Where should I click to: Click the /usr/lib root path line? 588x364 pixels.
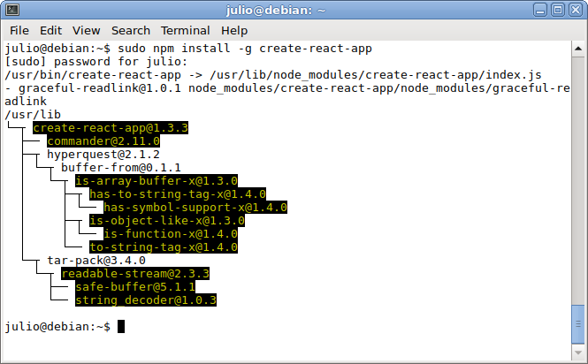click(33, 115)
